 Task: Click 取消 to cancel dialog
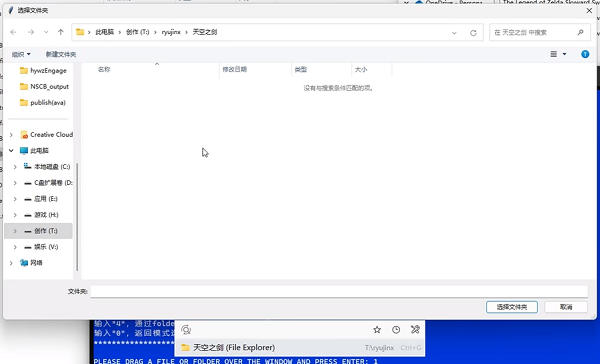coord(566,307)
